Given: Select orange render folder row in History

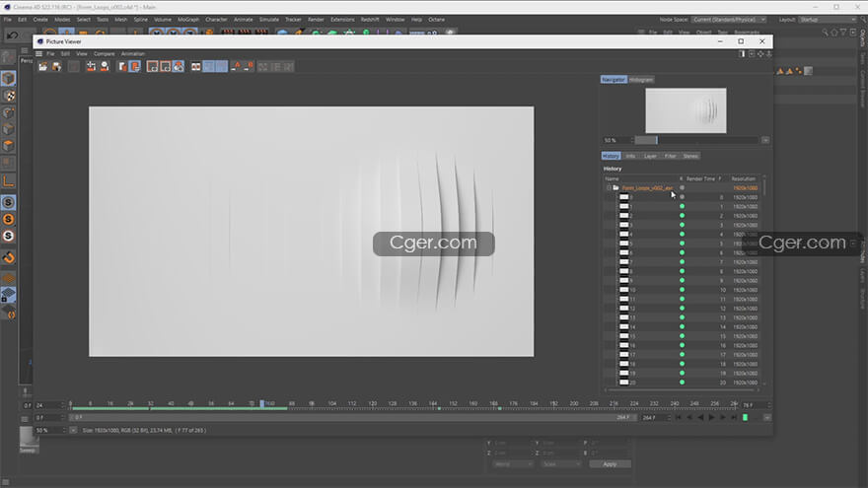Looking at the screenshot, I should (x=682, y=188).
